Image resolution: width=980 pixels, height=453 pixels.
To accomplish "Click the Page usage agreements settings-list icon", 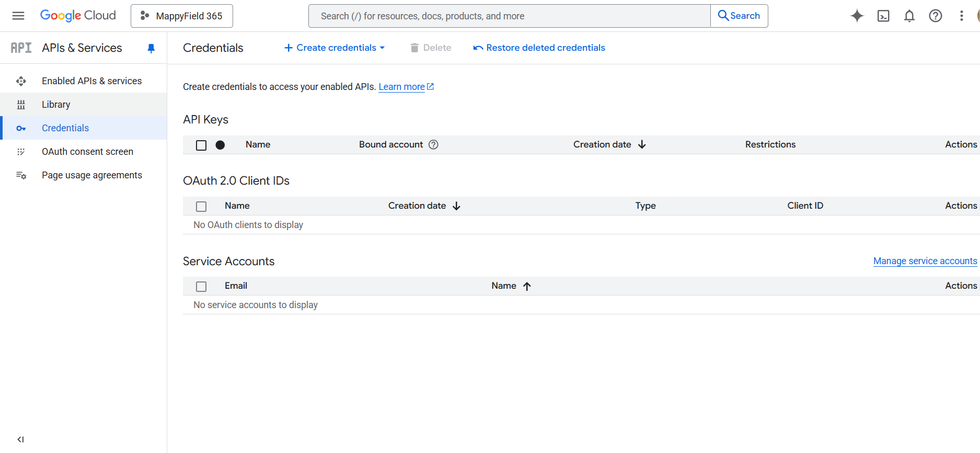I will [x=21, y=175].
